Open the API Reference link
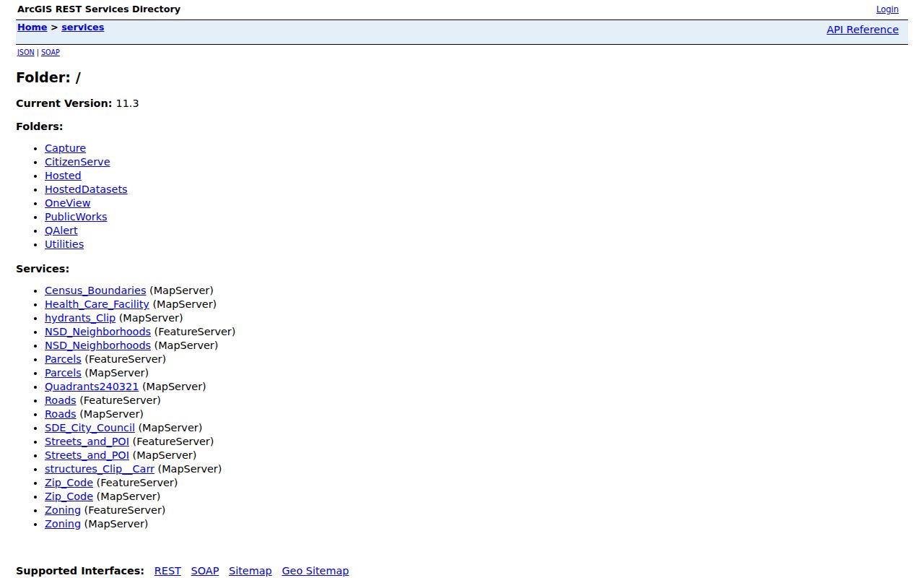This screenshot has height=578, width=924. pyautogui.click(x=863, y=30)
